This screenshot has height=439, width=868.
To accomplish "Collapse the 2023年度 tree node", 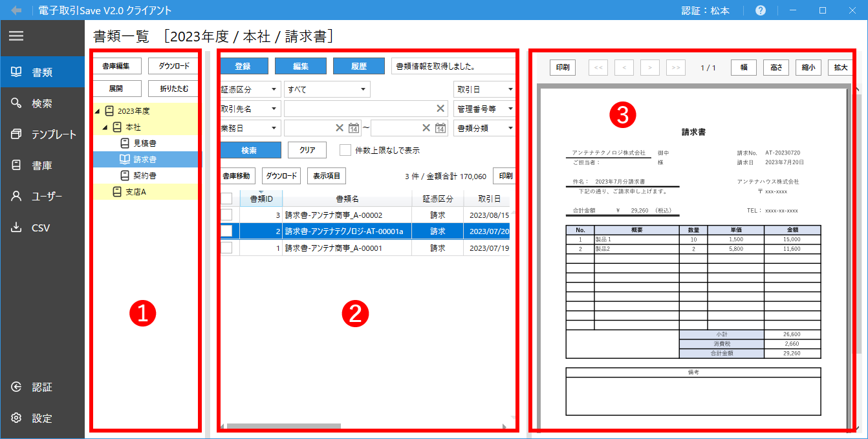I will 98,111.
